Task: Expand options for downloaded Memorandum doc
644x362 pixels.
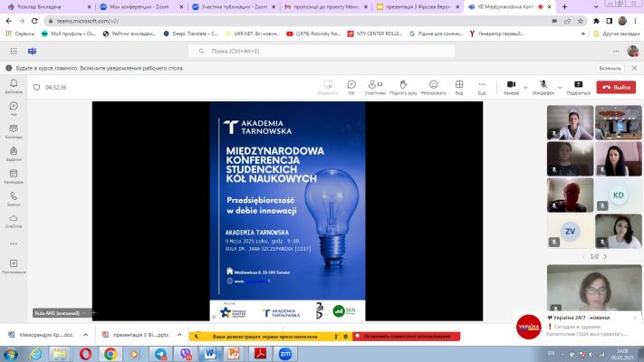Action: (x=86, y=335)
